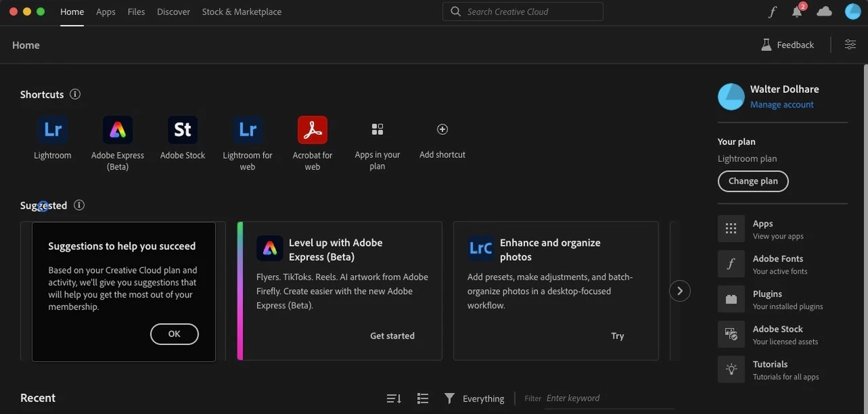Click Try on Enhance photos card

(x=617, y=335)
